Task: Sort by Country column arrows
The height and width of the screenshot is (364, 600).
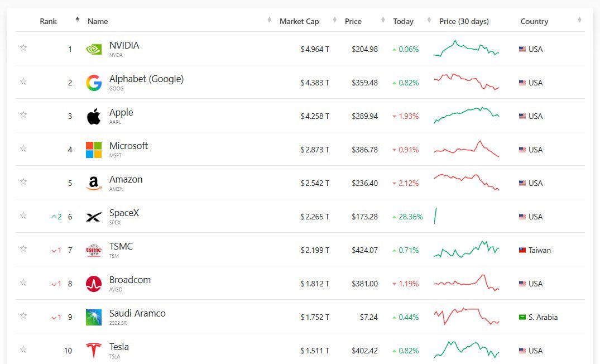Action: [x=579, y=20]
